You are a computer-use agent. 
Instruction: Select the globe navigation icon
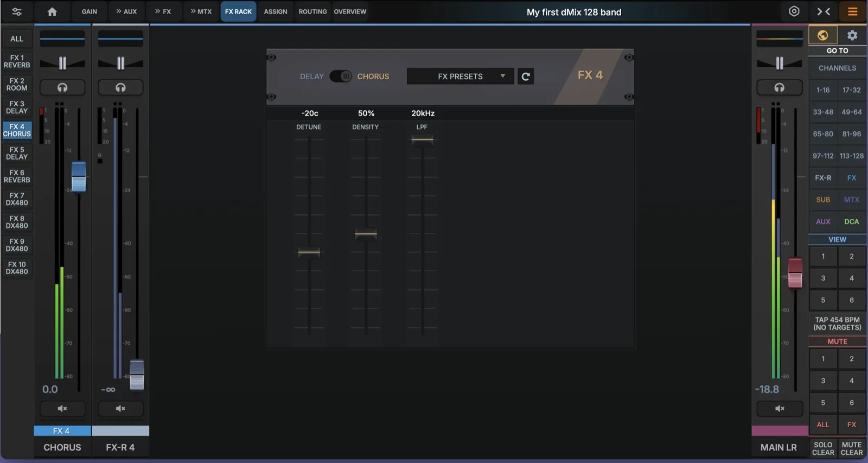coord(823,35)
